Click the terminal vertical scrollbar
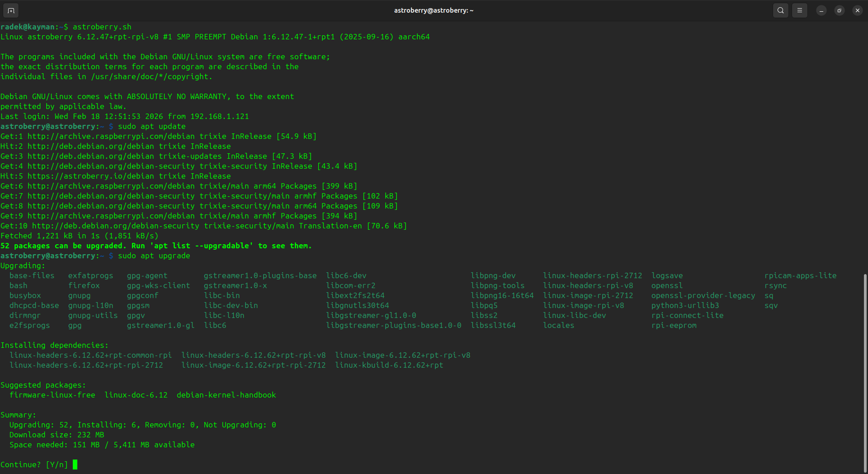 pyautogui.click(x=865, y=371)
